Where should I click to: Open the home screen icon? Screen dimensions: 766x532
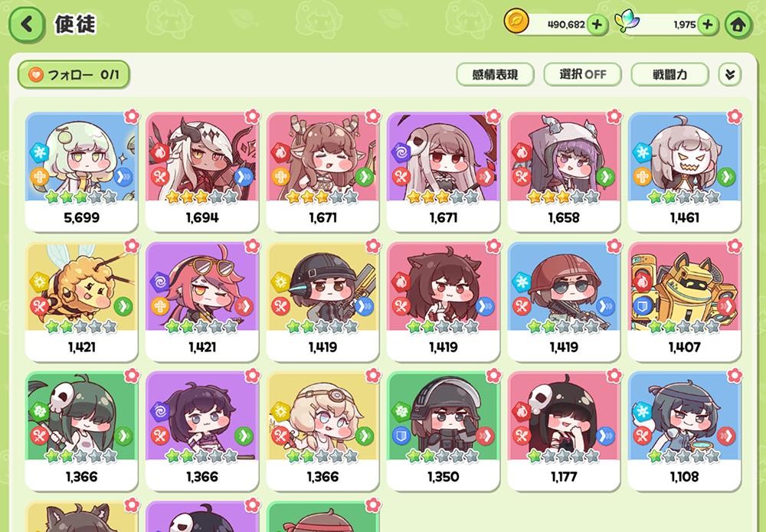(x=738, y=24)
